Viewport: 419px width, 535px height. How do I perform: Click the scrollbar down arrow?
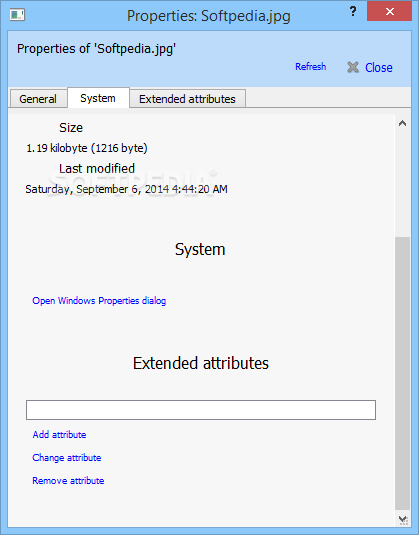click(403, 519)
